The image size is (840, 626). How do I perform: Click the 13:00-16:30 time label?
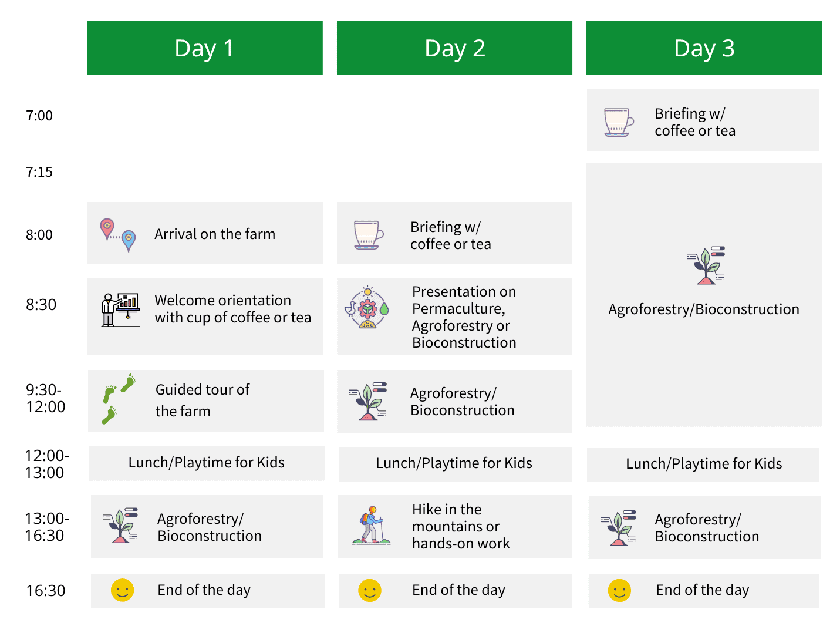click(x=46, y=527)
